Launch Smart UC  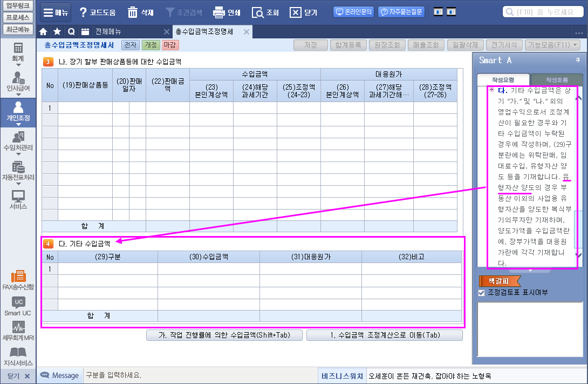18,306
